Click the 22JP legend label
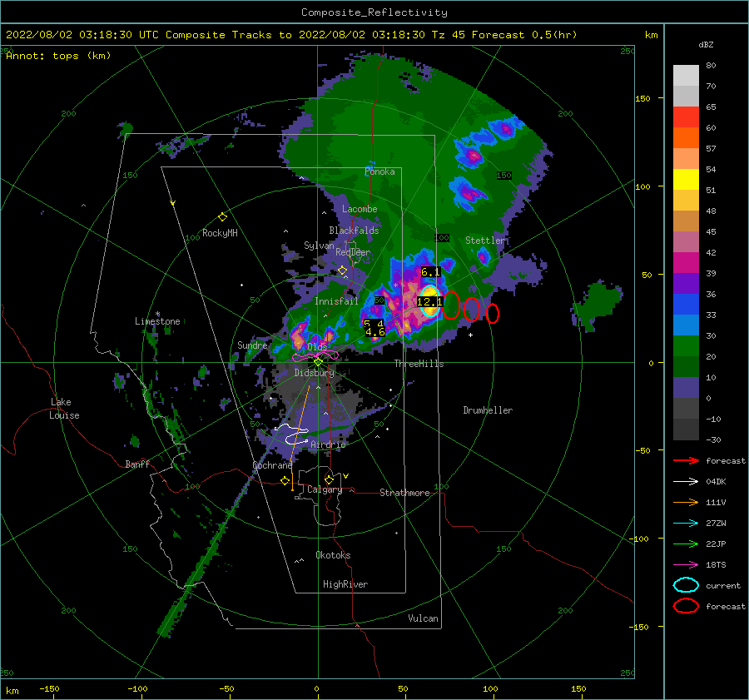The height and width of the screenshot is (700, 749). tap(716, 544)
